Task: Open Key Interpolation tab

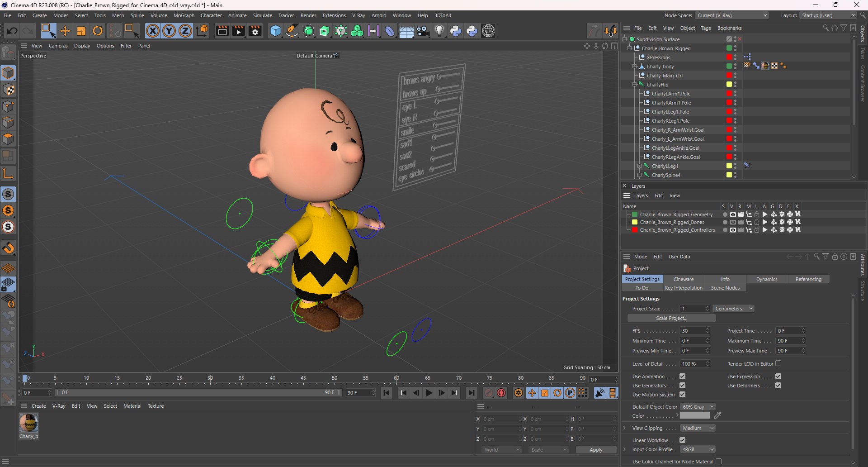Action: coord(684,288)
